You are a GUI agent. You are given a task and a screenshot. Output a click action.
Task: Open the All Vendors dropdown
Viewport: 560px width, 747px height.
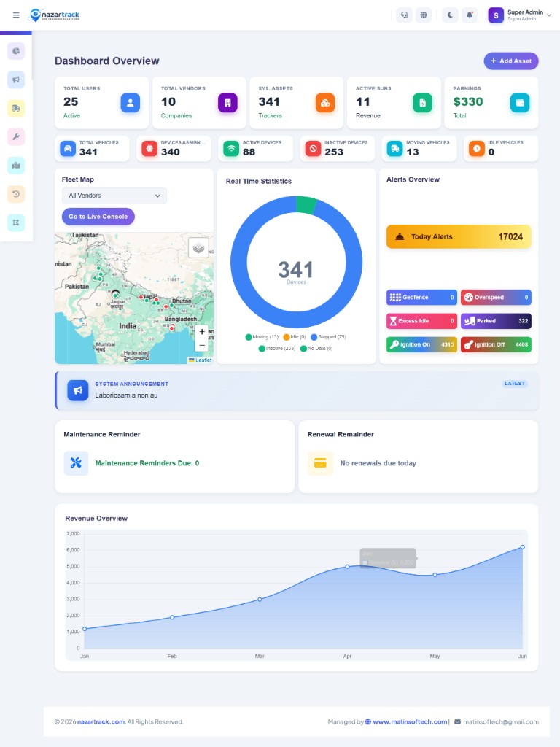point(114,196)
